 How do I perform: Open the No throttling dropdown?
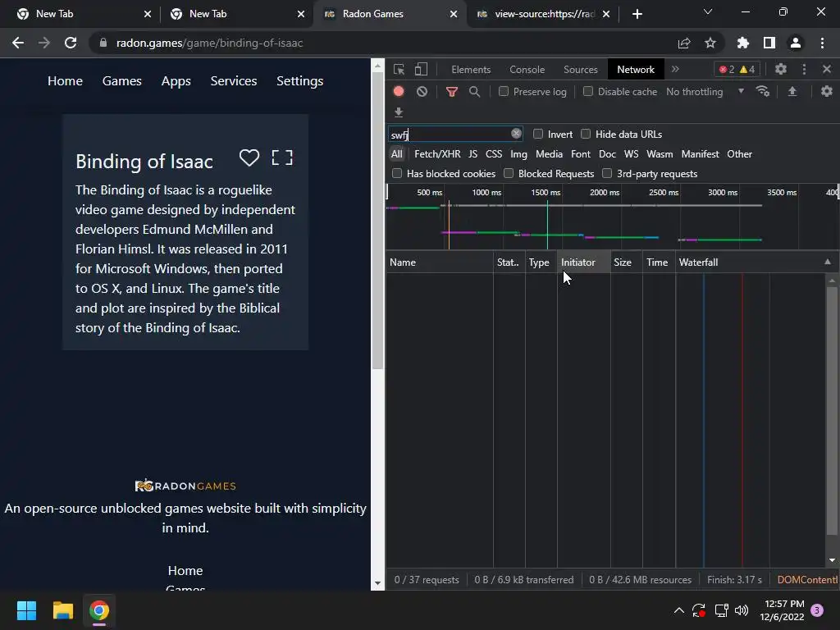click(705, 92)
